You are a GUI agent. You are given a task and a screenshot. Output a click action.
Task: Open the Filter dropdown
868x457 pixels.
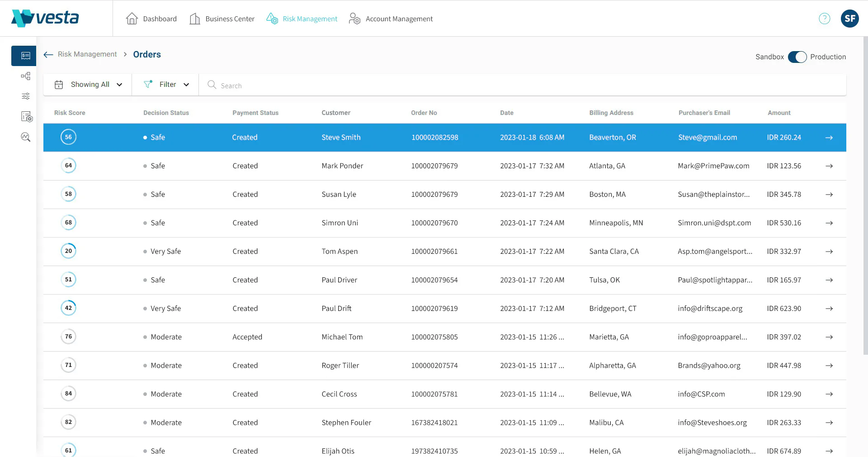[x=166, y=85]
